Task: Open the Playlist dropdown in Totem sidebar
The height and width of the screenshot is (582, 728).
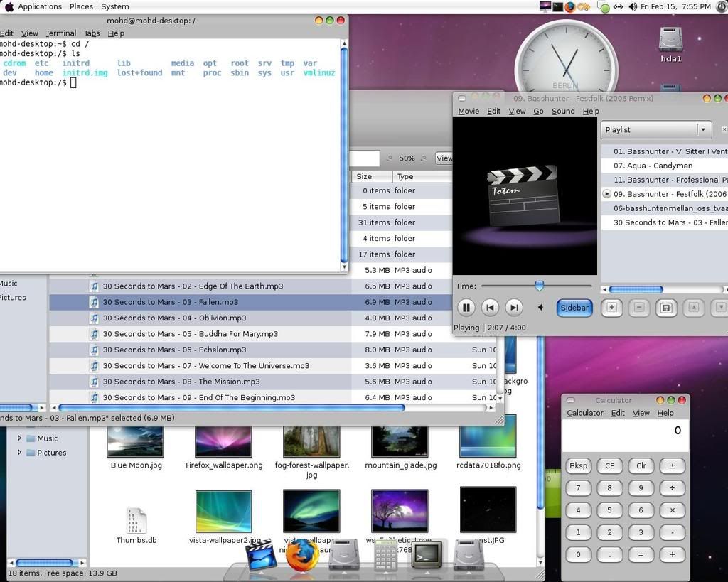Action: 656,130
